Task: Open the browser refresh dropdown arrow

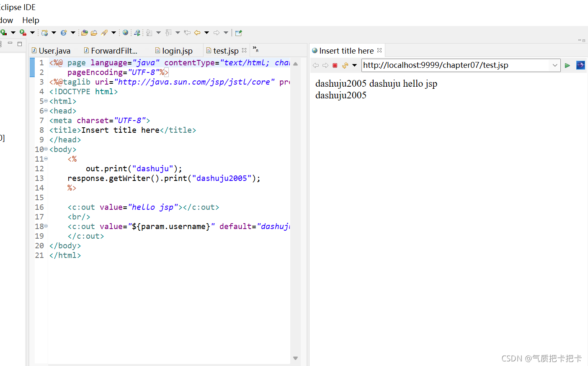Action: [354, 65]
